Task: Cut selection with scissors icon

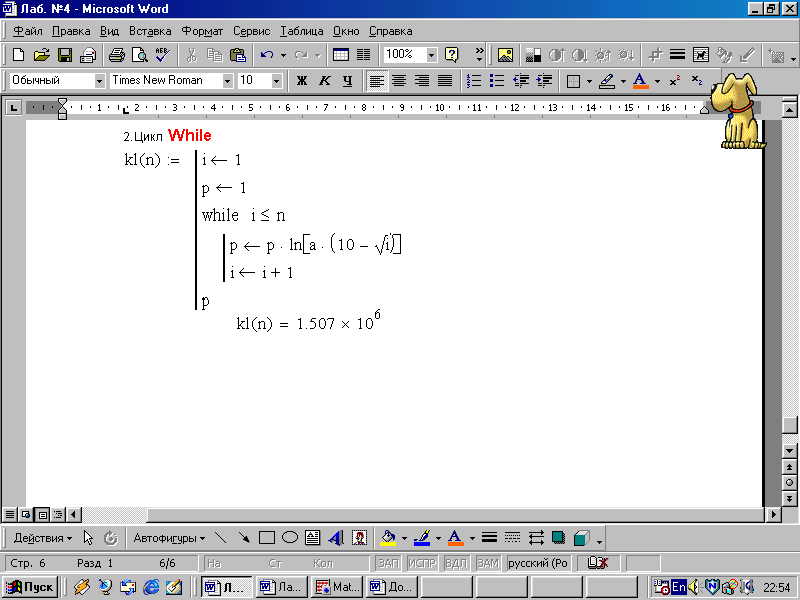Action: point(192,55)
